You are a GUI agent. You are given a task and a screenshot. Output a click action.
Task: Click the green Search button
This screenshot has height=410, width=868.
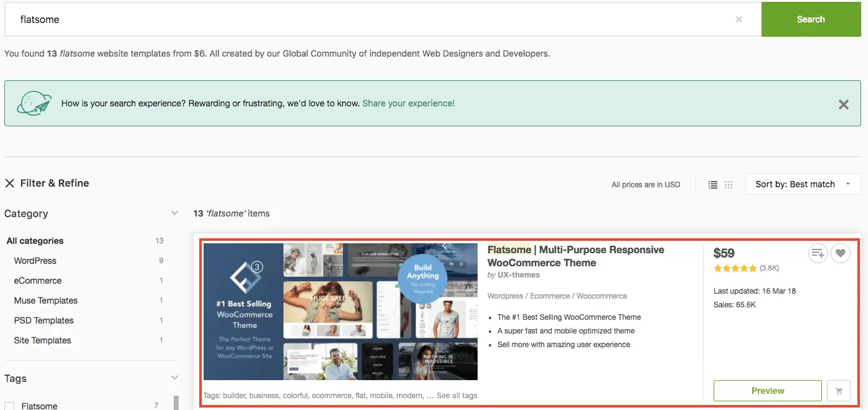(811, 19)
